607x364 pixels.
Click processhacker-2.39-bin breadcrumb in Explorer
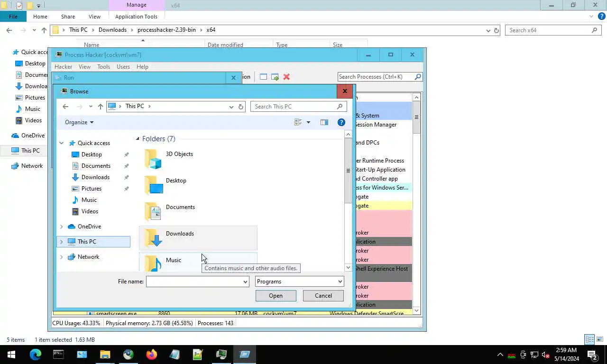[x=166, y=30]
